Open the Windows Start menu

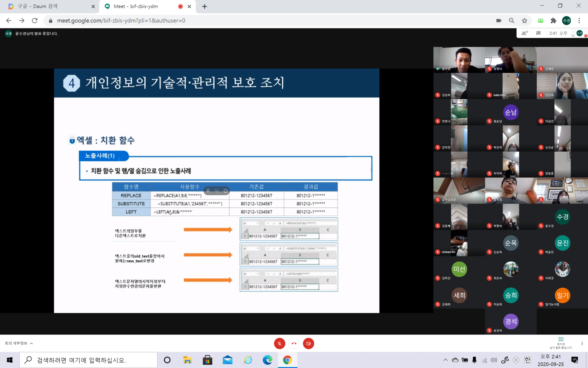9,360
